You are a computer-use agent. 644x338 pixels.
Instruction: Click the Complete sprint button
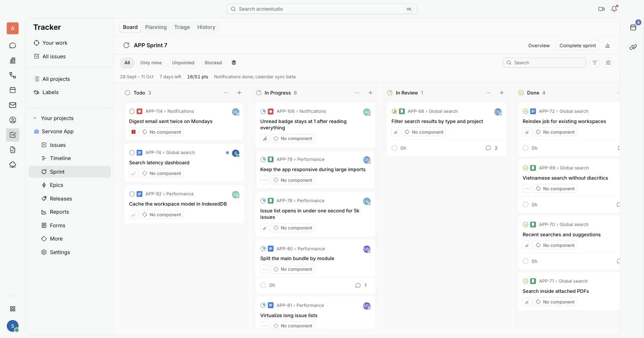pos(578,46)
